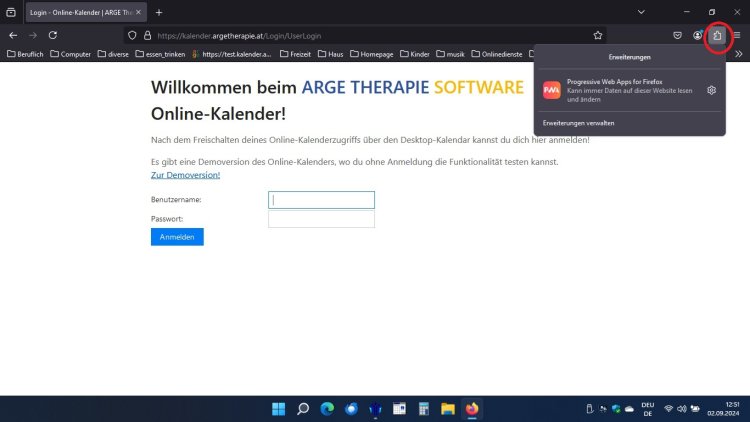Open Thunderbird from the taskbar
The width and height of the screenshot is (750, 422).
pos(351,409)
